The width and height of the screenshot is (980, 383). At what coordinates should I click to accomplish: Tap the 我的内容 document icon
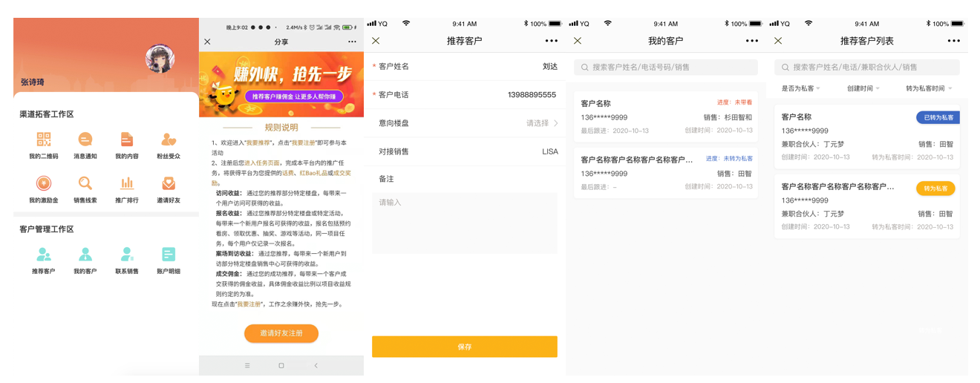pos(127,140)
